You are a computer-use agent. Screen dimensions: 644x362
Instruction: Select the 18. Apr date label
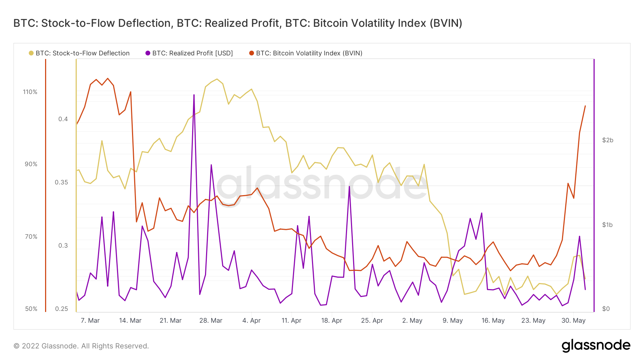[332, 321]
